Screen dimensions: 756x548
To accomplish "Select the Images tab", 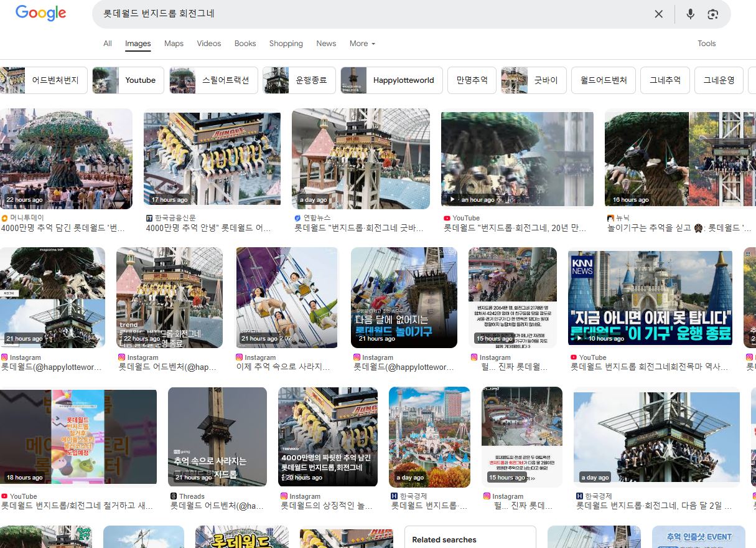I will point(138,44).
